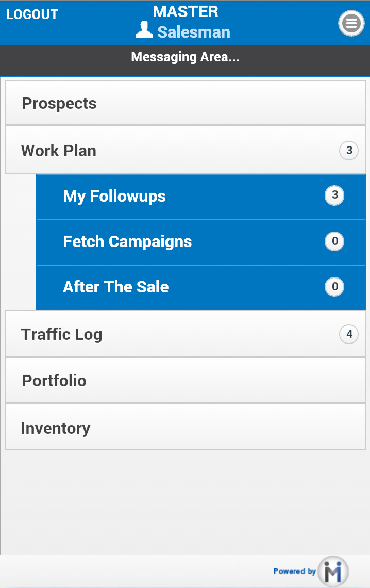Click the Work Plan count badge 3
Image resolution: width=370 pixels, height=588 pixels.
(349, 151)
